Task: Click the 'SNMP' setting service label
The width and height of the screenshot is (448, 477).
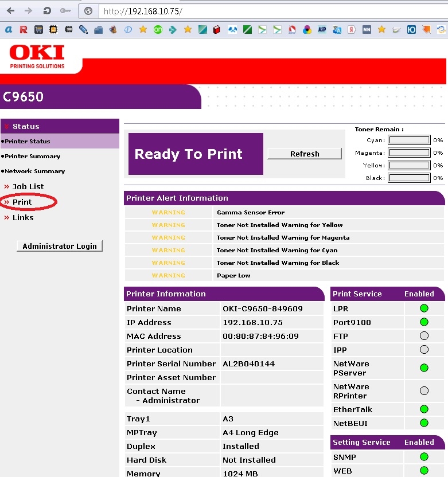Action: [345, 457]
